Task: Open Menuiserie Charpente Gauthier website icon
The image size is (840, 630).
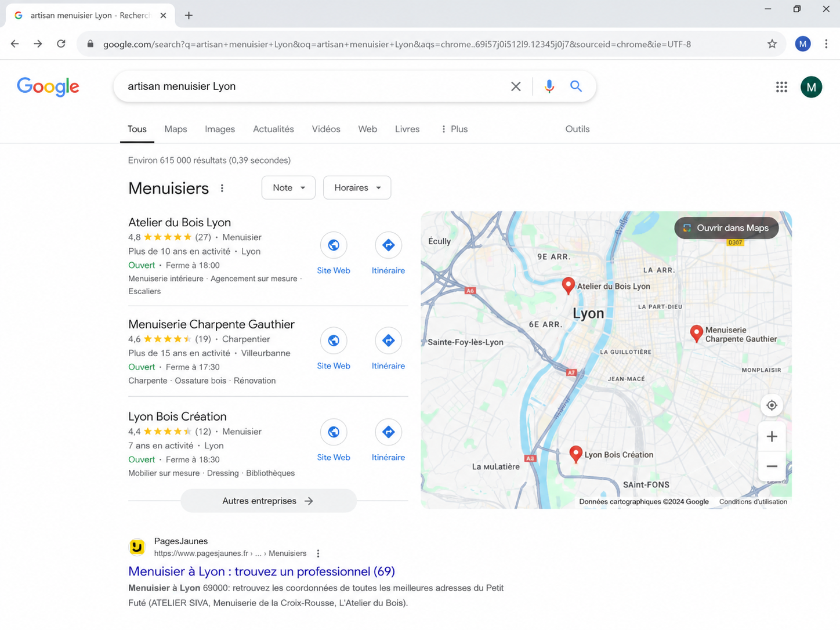Action: point(334,341)
